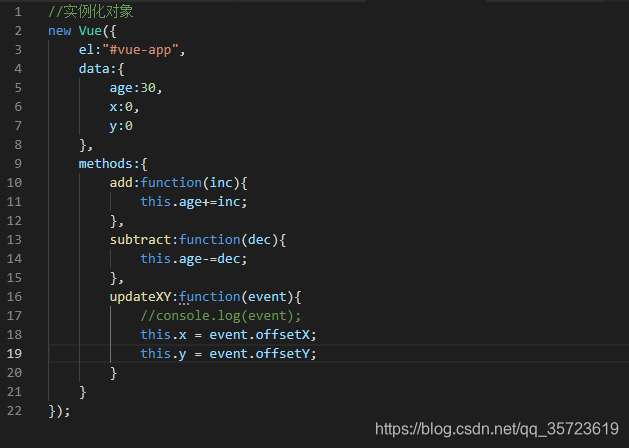Image resolution: width=629 pixels, height=448 pixels.
Task: Click the 'this.age-=dec;' statement
Action: coord(194,259)
